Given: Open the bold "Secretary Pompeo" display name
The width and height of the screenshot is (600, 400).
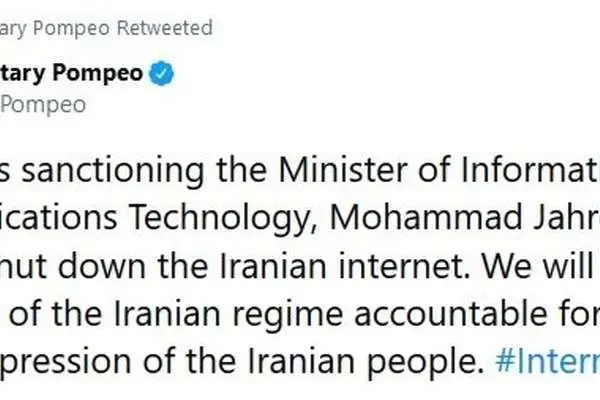Looking at the screenshot, I should point(71,73).
